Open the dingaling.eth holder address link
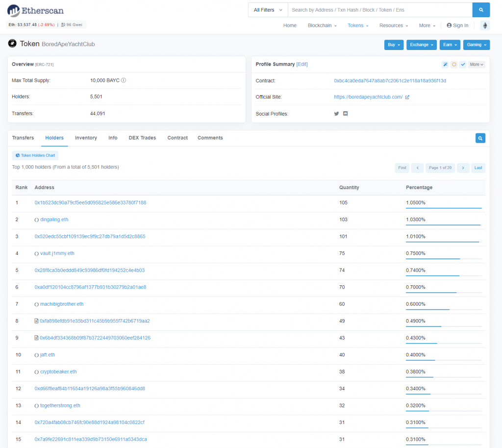 pyautogui.click(x=54, y=220)
